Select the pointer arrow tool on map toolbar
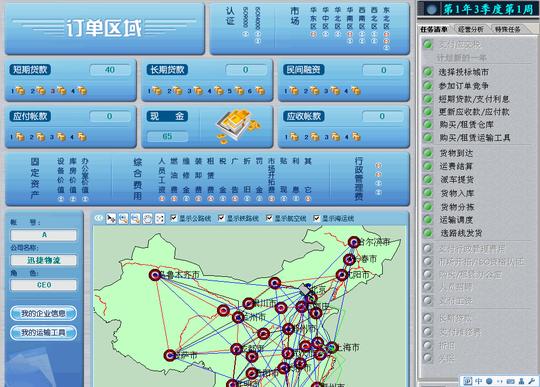 pyautogui.click(x=111, y=218)
